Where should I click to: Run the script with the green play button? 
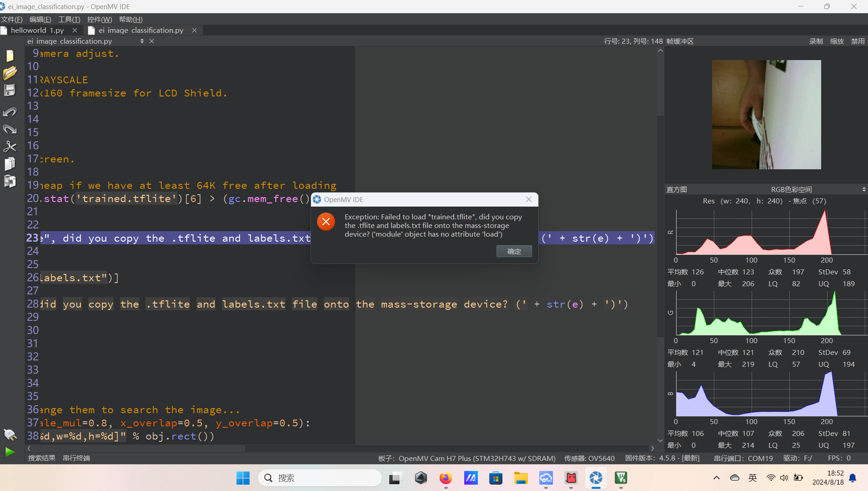(x=10, y=452)
